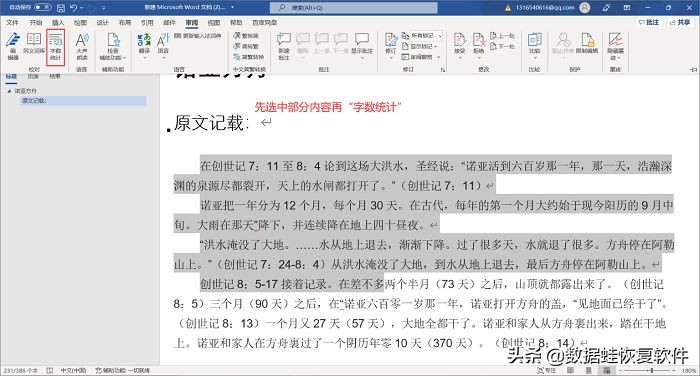Image resolution: width=700 pixels, height=376 pixels.
Task: Open the document title dropdown arrow
Action: [232, 8]
